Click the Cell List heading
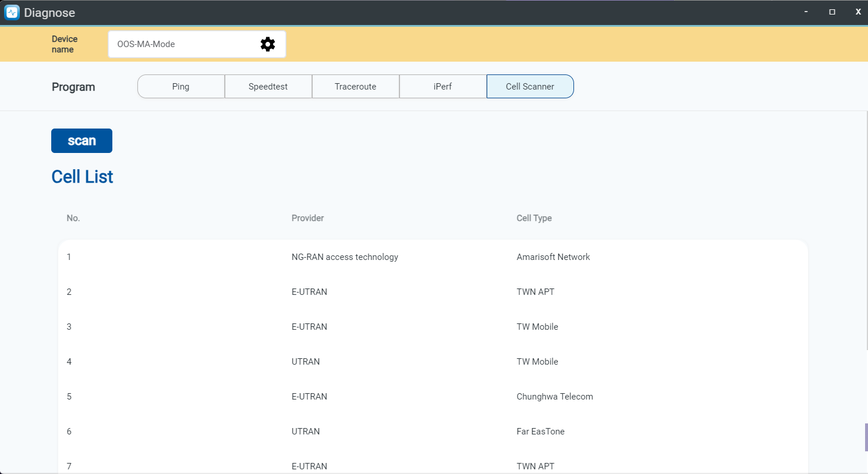This screenshot has width=868, height=474. 82,177
